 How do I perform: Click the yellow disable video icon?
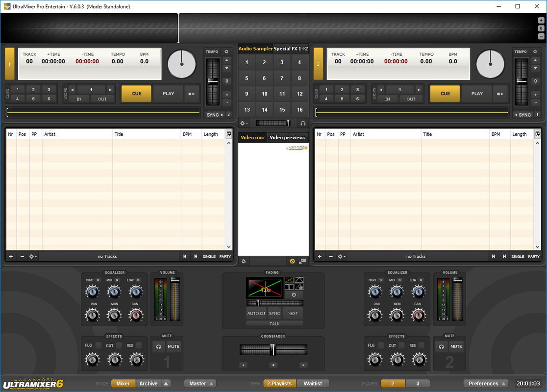tap(292, 261)
